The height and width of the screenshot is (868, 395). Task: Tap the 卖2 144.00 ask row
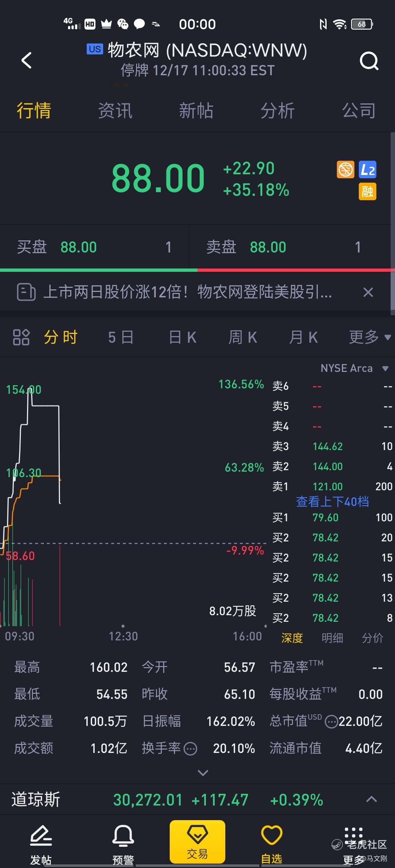(332, 467)
